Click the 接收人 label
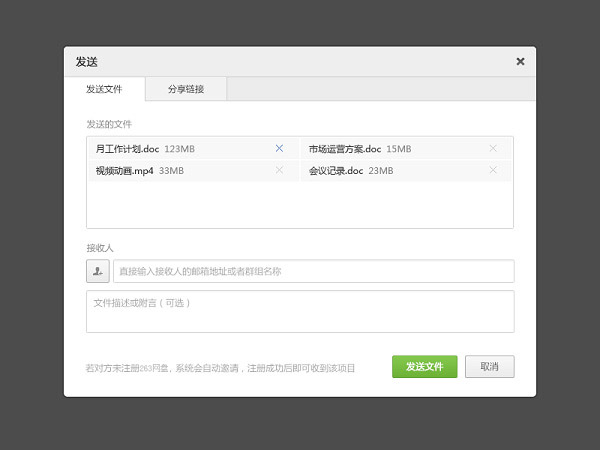Viewport: 600px width, 450px height. (x=100, y=247)
